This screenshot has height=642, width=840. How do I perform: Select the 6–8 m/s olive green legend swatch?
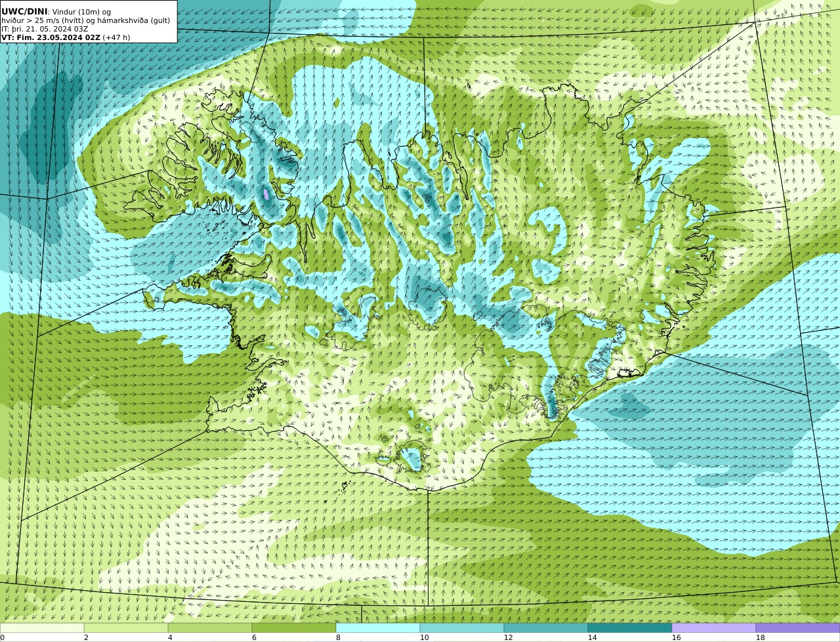click(x=294, y=628)
